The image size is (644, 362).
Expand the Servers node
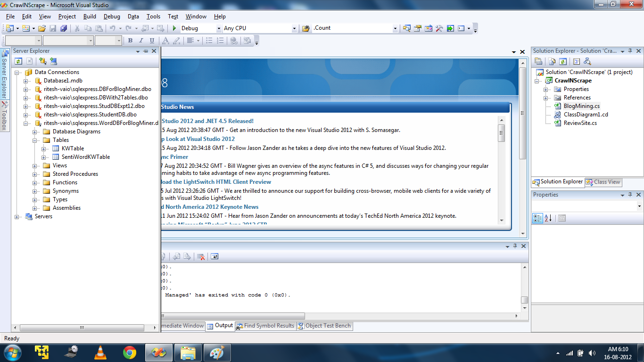[x=17, y=216]
